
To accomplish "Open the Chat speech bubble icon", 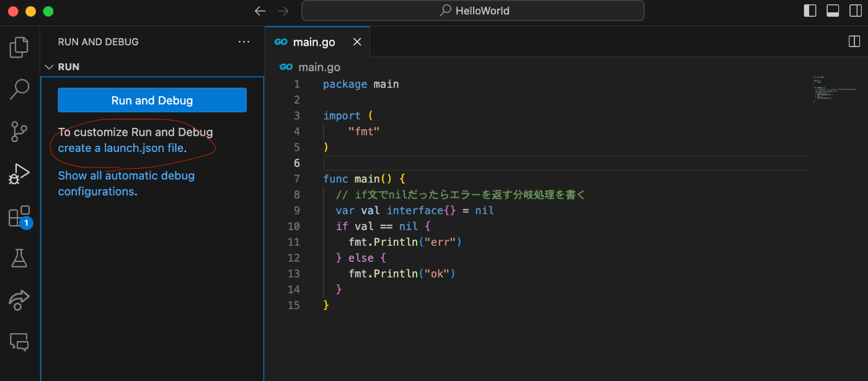I will pos(19,342).
